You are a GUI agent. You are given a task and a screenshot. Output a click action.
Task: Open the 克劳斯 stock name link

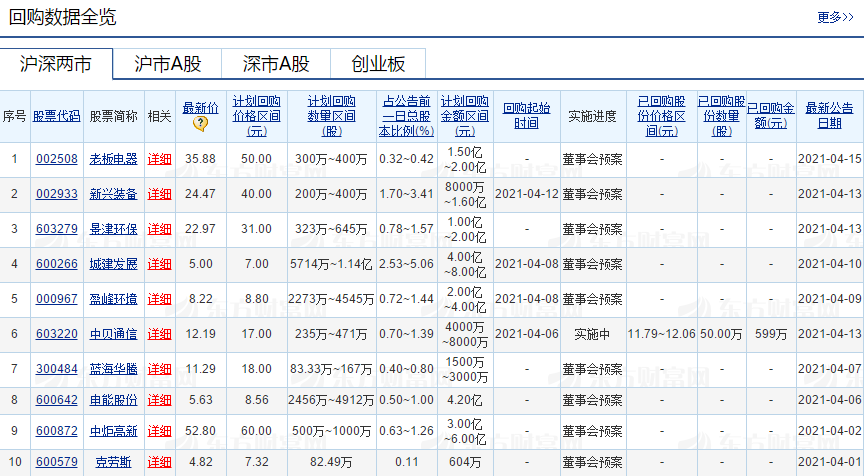coord(113,462)
